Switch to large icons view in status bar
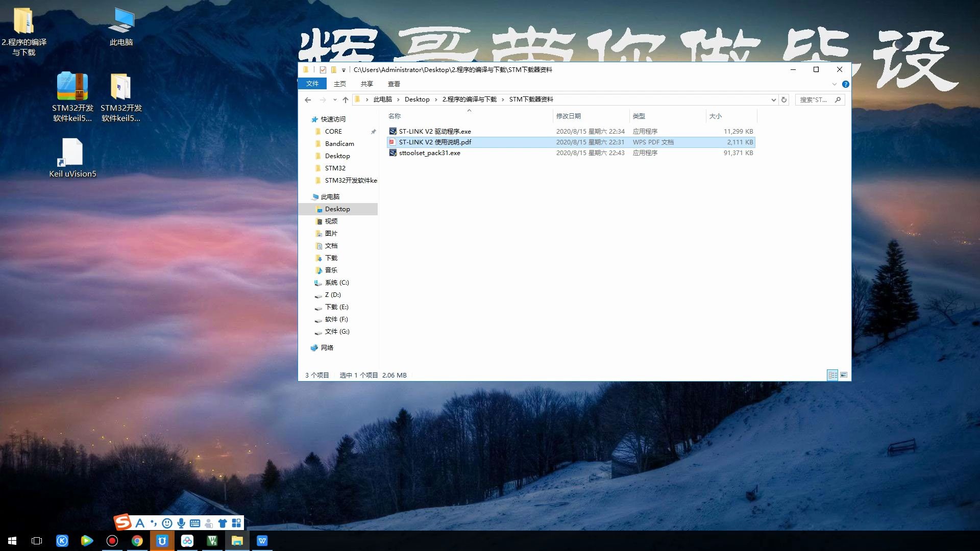Viewport: 980px width, 551px height. click(844, 375)
